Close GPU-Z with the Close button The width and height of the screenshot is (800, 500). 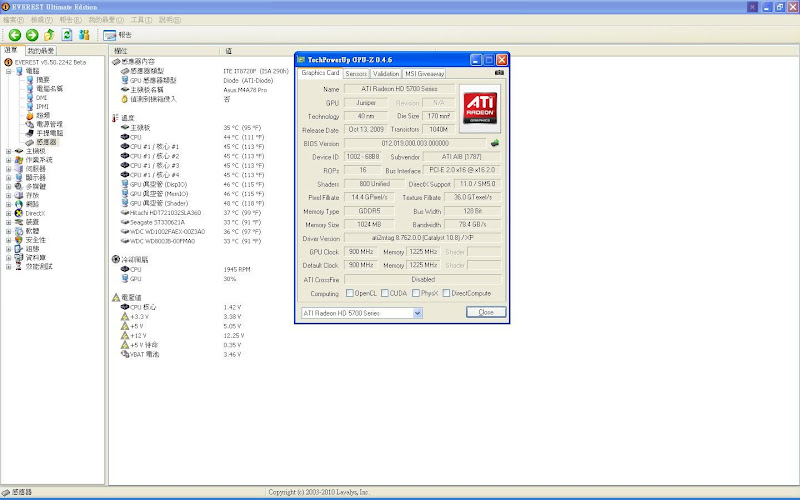click(x=486, y=312)
